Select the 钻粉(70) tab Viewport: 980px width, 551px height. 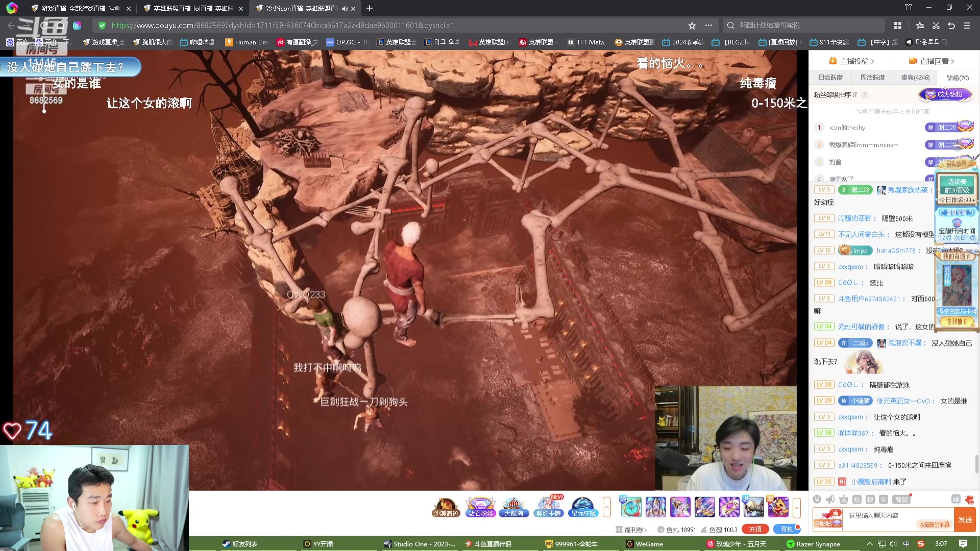[958, 78]
